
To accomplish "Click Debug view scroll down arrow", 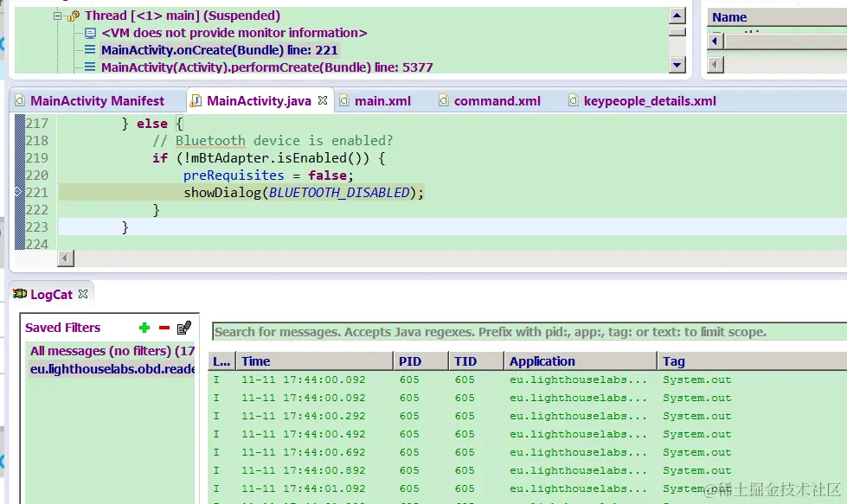I will pos(677,66).
